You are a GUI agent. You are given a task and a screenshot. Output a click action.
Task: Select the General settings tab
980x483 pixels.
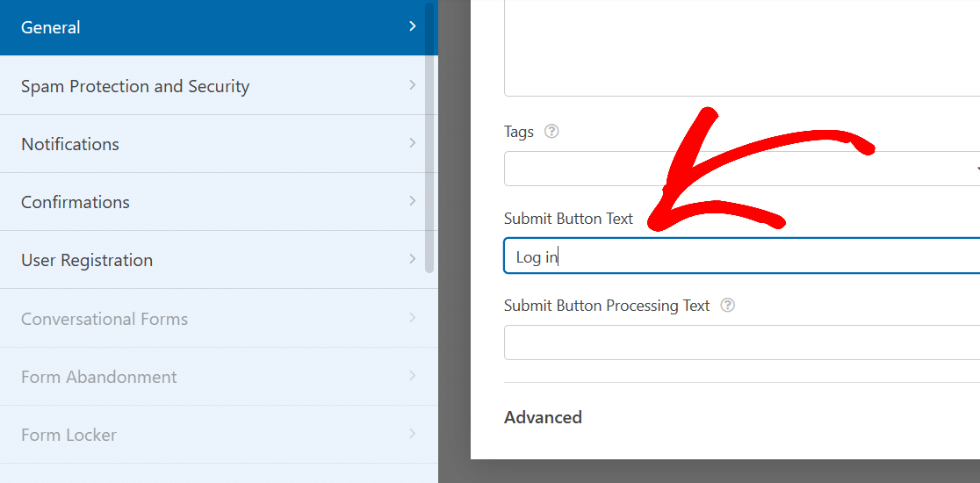point(51,27)
